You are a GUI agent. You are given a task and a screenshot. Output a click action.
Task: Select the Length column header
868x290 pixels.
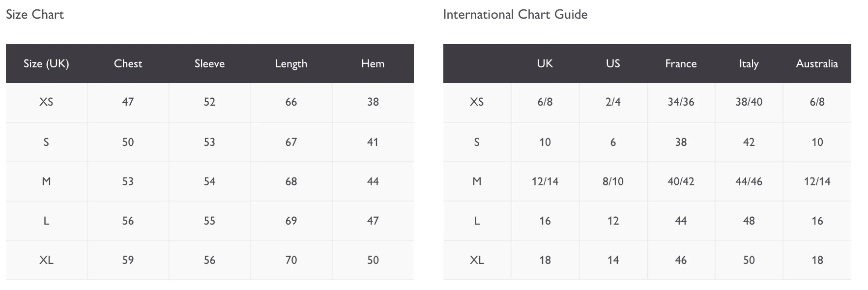tap(291, 63)
